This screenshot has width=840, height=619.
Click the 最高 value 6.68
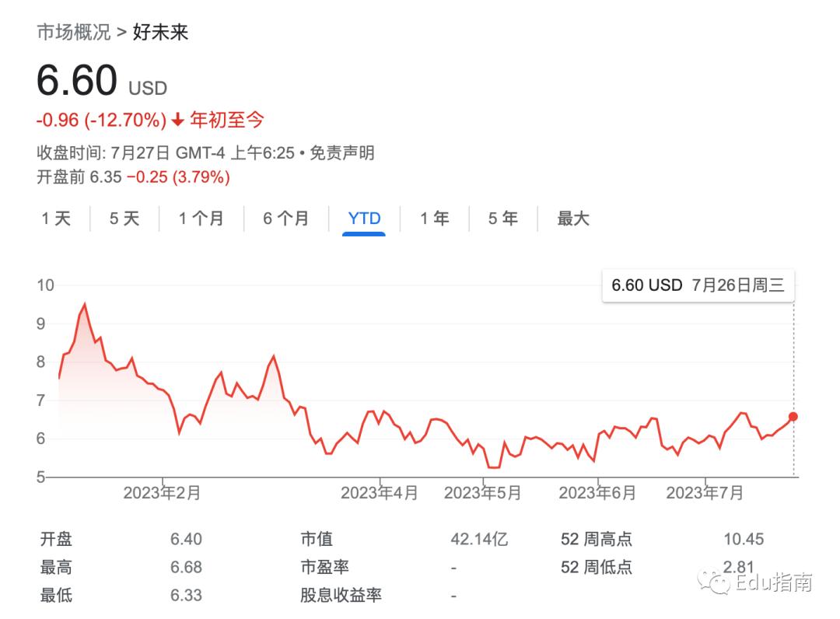pyautogui.click(x=186, y=567)
